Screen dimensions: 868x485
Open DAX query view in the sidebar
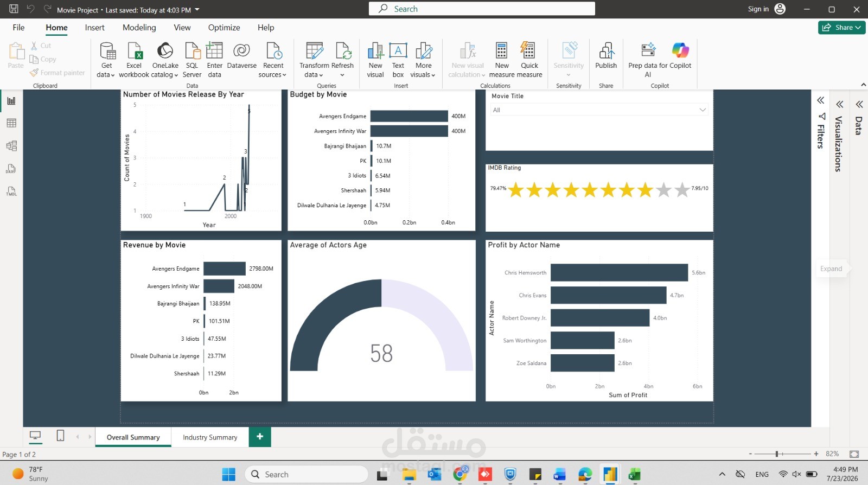coord(11,169)
